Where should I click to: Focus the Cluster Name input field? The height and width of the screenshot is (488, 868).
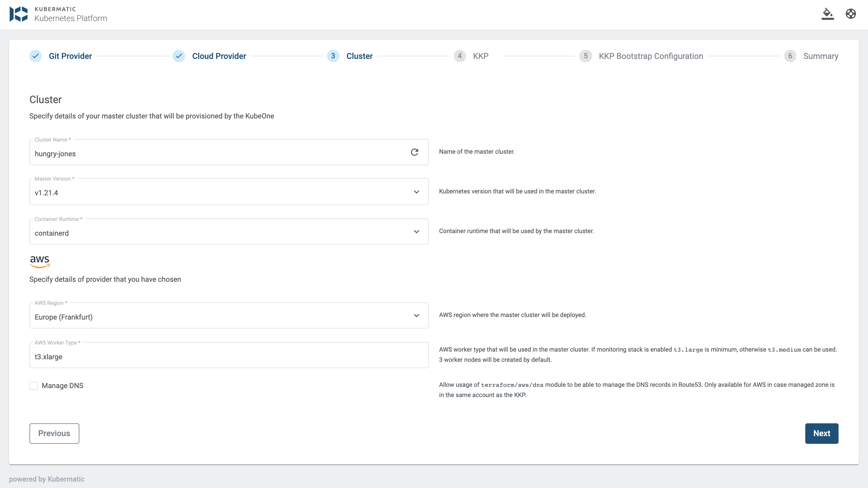click(229, 152)
